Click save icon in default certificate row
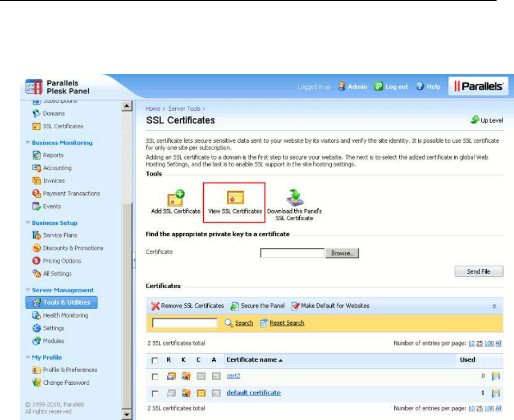 [496, 393]
